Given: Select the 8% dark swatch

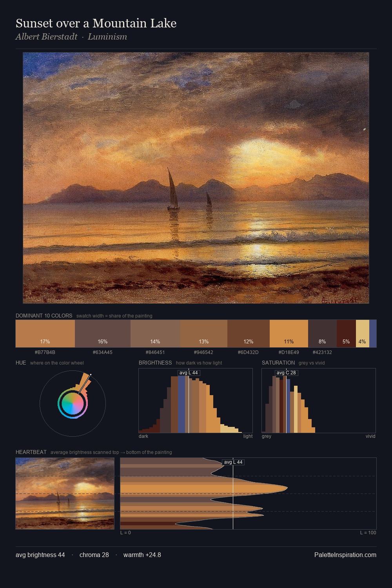Looking at the screenshot, I should click(322, 334).
